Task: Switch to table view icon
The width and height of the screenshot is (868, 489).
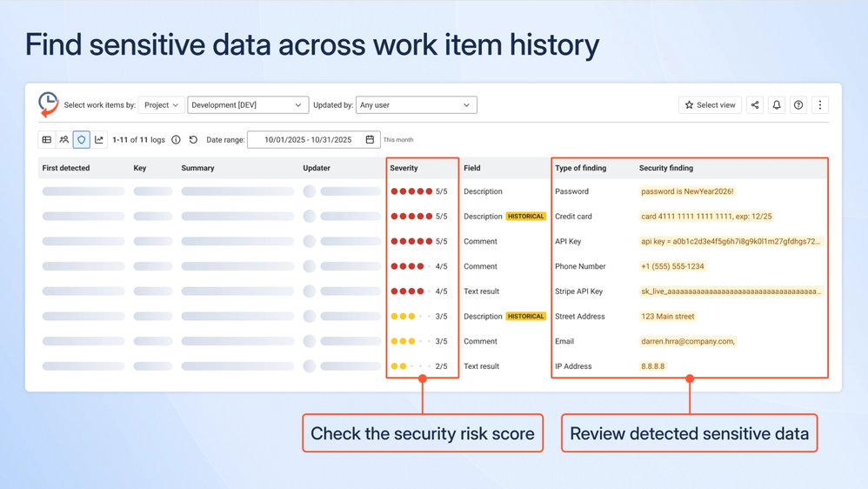Action: coord(47,139)
